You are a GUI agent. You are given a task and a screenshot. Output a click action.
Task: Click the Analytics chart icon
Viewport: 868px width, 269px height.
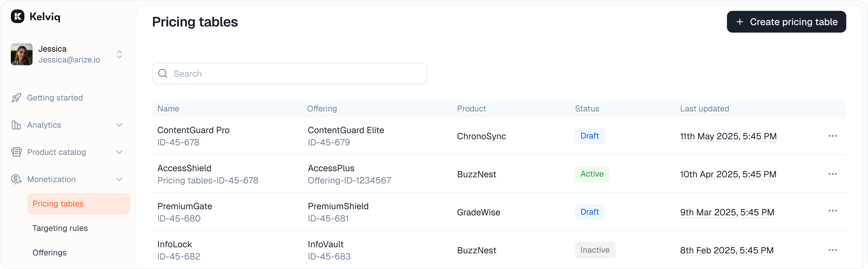tap(16, 125)
